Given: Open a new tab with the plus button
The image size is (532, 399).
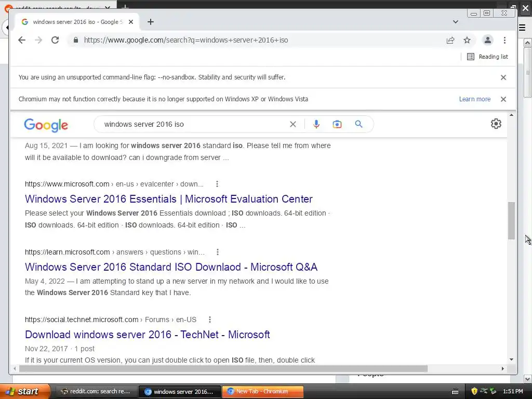Looking at the screenshot, I should [x=151, y=22].
